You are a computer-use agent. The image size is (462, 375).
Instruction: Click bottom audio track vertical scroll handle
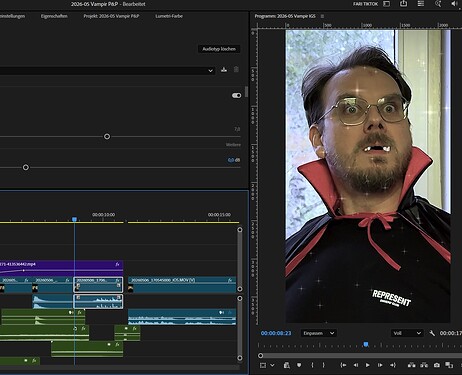click(240, 358)
